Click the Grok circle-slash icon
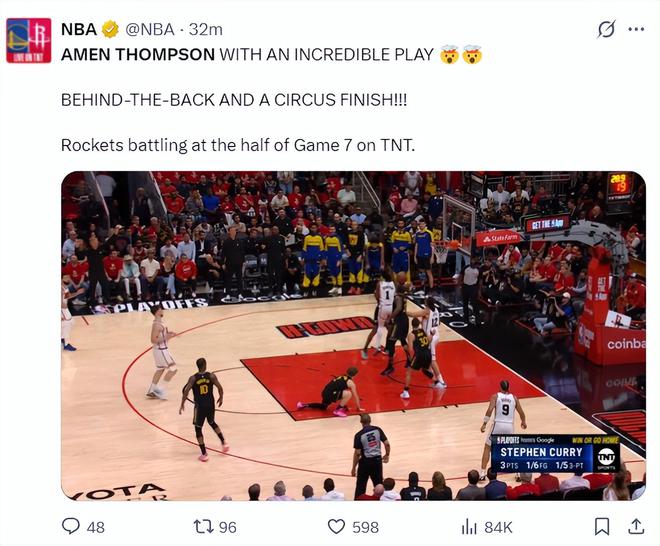Screen dimensions: 660x546 [607, 29]
